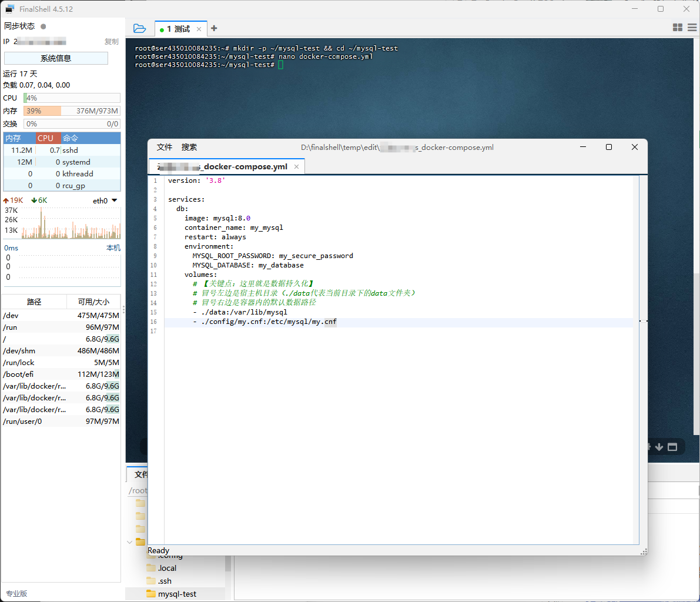The image size is (700, 602).
Task: Open the 系统信息 system info button
Action: [x=56, y=58]
